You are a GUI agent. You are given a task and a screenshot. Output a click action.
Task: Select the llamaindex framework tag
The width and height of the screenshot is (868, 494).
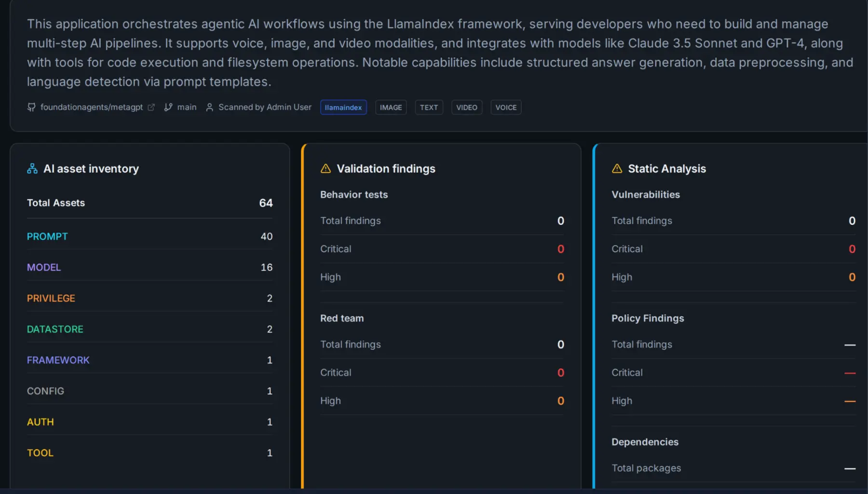tap(343, 107)
